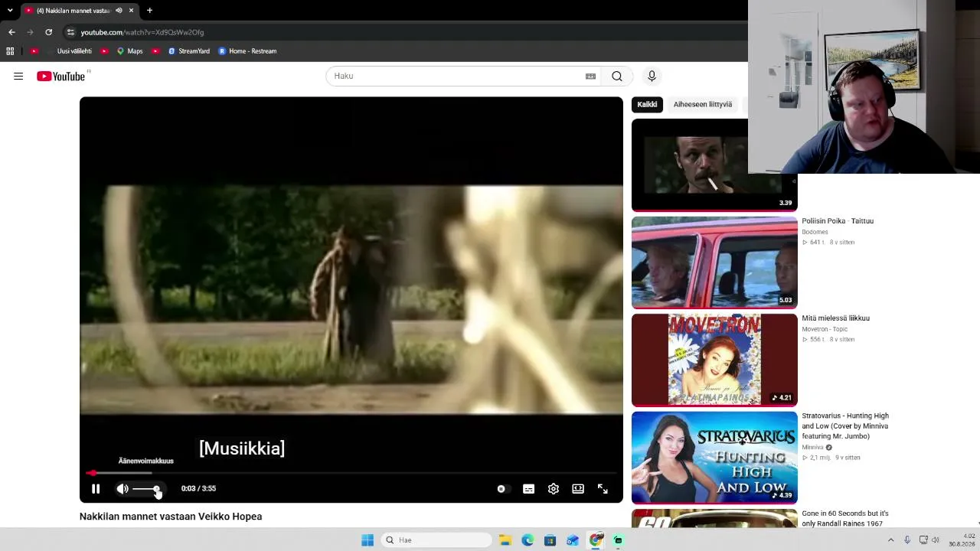This screenshot has height=551, width=980.
Task: Close the Nakkilan mannet browser tab
Action: tap(131, 11)
